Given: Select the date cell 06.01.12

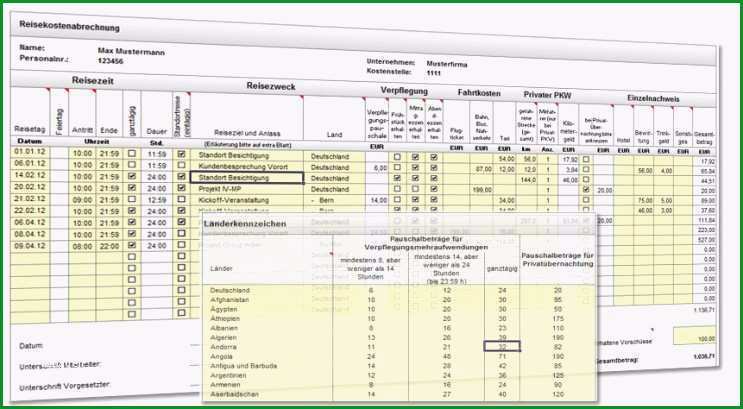Looking at the screenshot, I should click(x=30, y=164).
